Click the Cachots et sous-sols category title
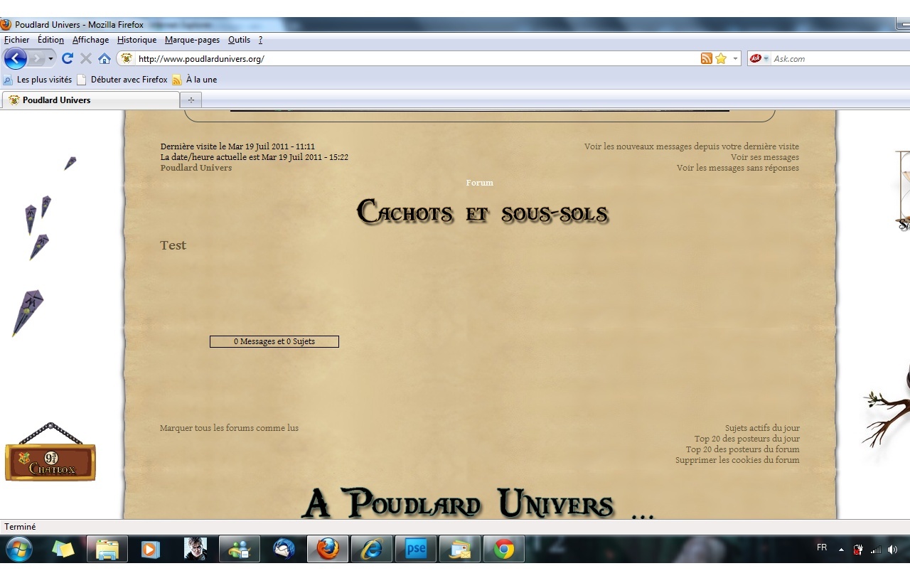The width and height of the screenshot is (910, 588). (482, 212)
